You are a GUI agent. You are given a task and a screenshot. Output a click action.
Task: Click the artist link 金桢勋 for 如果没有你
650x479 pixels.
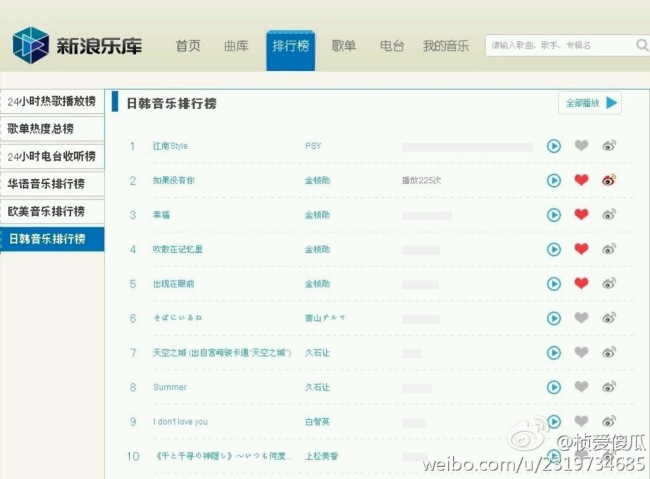click(x=318, y=180)
